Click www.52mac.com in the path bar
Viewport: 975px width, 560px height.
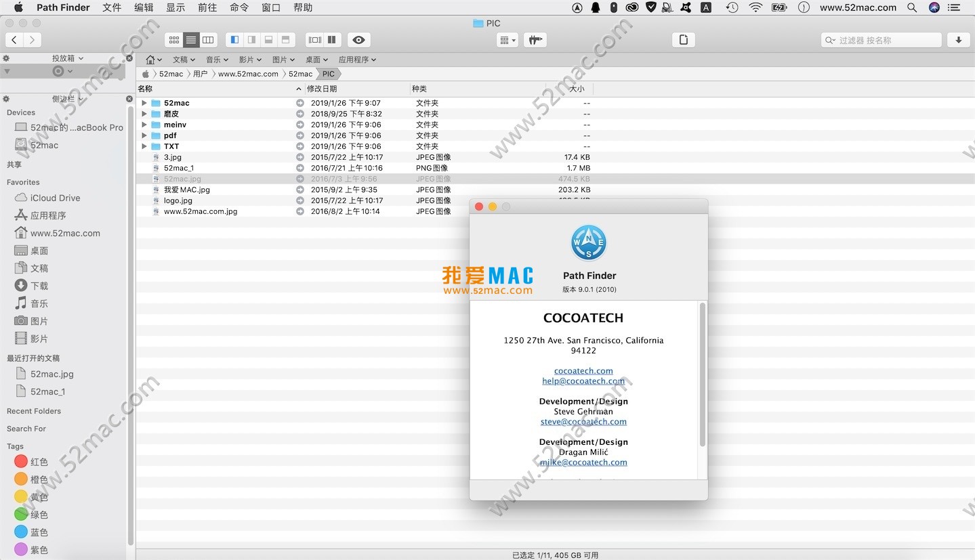[248, 74]
